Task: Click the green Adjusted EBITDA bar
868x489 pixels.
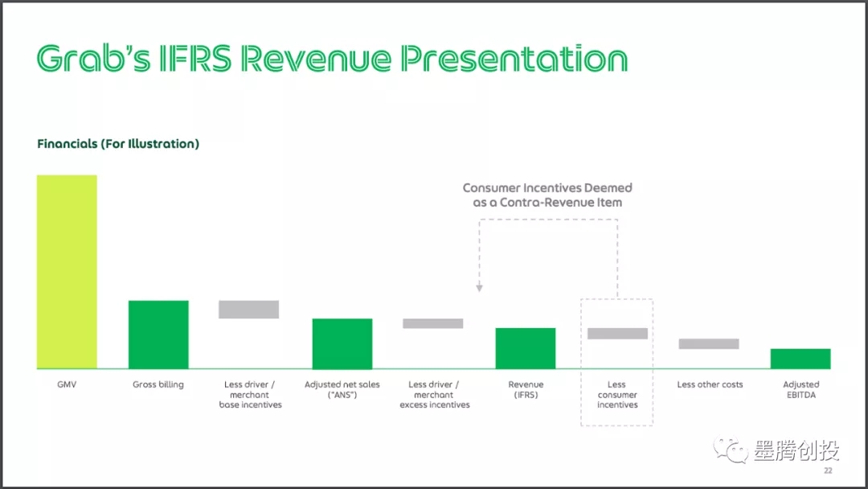Action: 800,358
